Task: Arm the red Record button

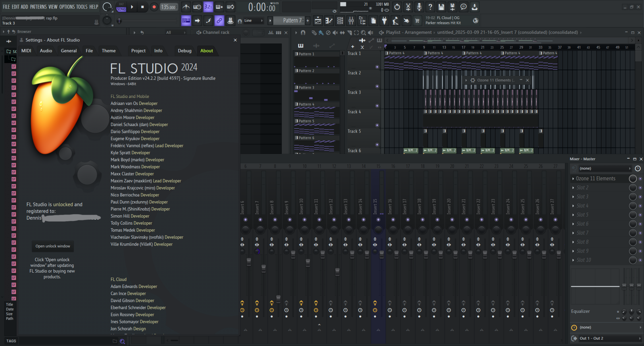Action: (154, 7)
